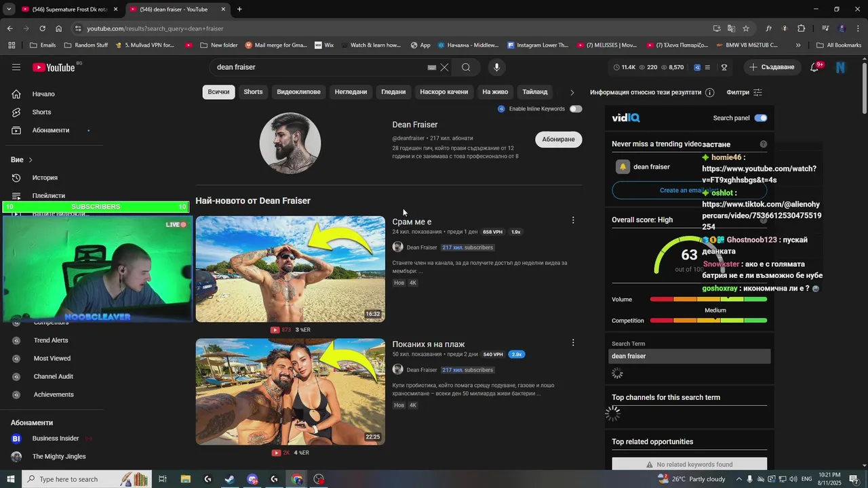
Task: Show more bookmarks with chevron
Action: (x=798, y=45)
